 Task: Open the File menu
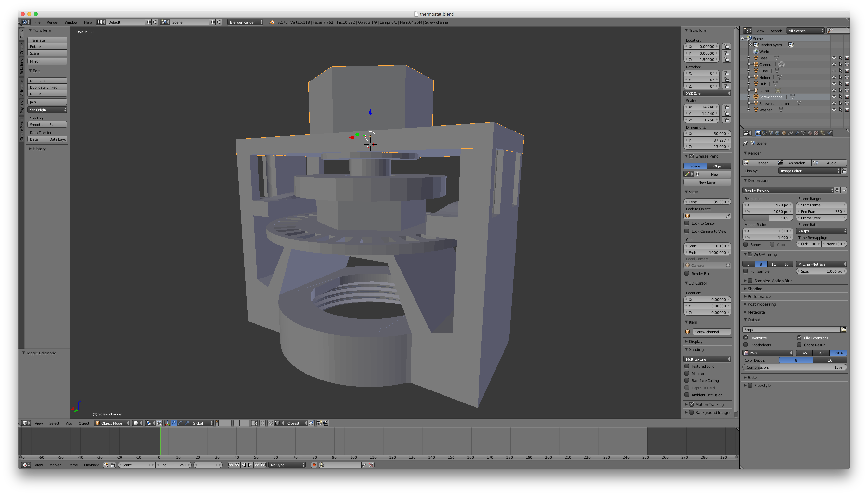click(x=37, y=22)
